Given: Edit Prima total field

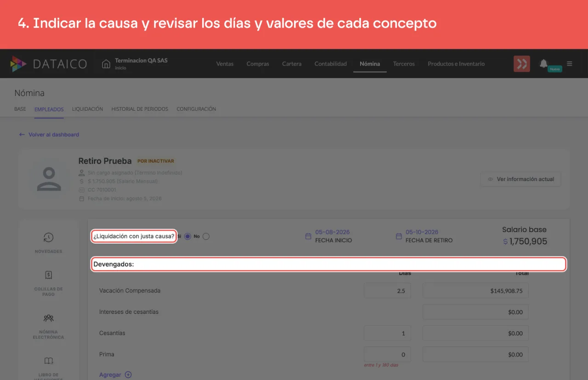Looking at the screenshot, I should point(475,354).
